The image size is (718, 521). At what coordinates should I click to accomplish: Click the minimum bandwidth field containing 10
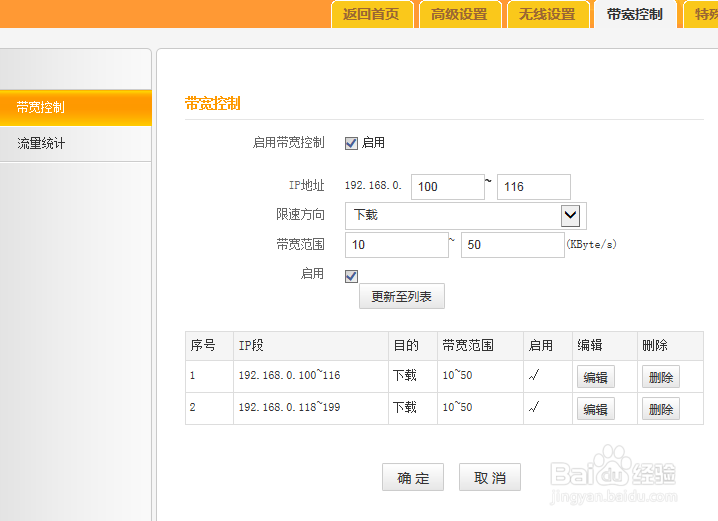[397, 245]
